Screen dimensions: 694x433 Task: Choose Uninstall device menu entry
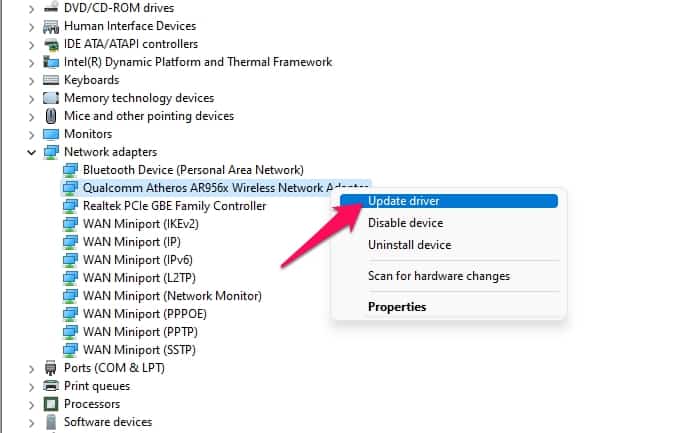[x=409, y=245]
